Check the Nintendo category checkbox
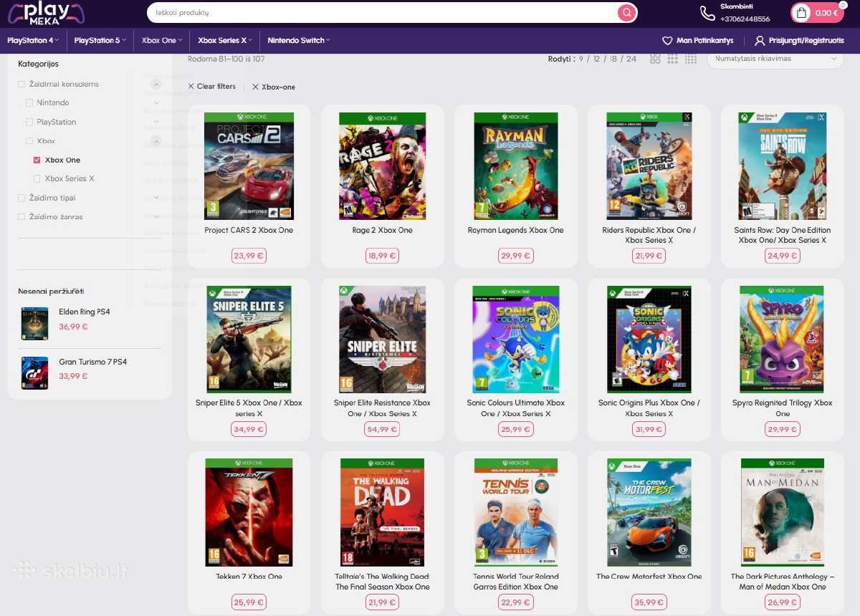The image size is (860, 616). click(29, 103)
